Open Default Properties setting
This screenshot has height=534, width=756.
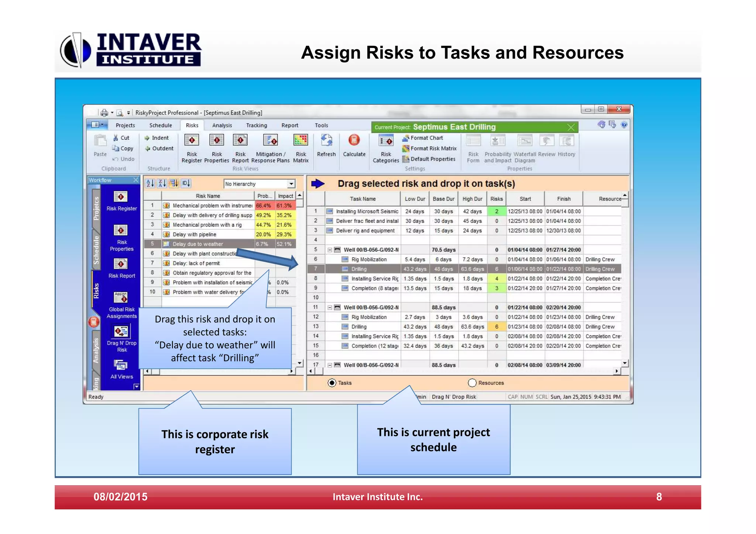tap(429, 159)
